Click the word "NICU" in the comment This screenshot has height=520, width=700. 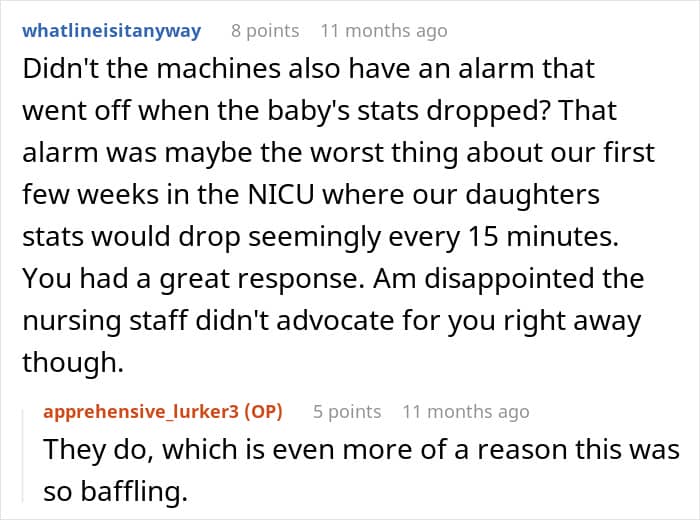pos(281,195)
